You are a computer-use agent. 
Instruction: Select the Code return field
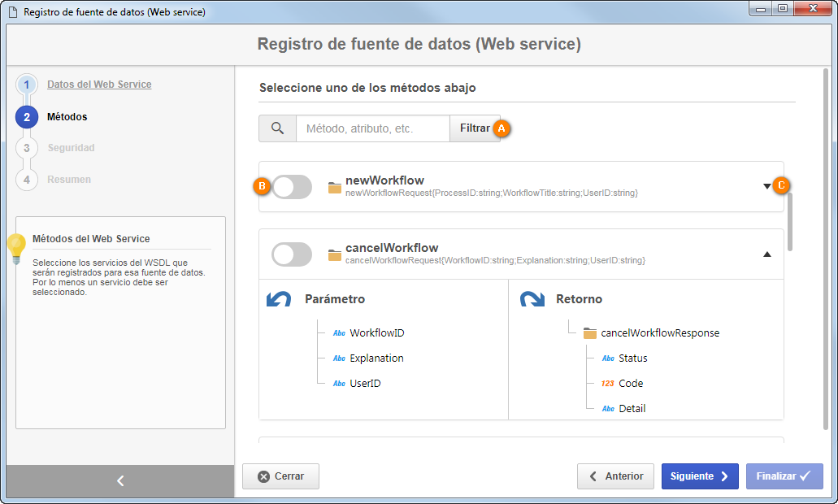click(631, 383)
